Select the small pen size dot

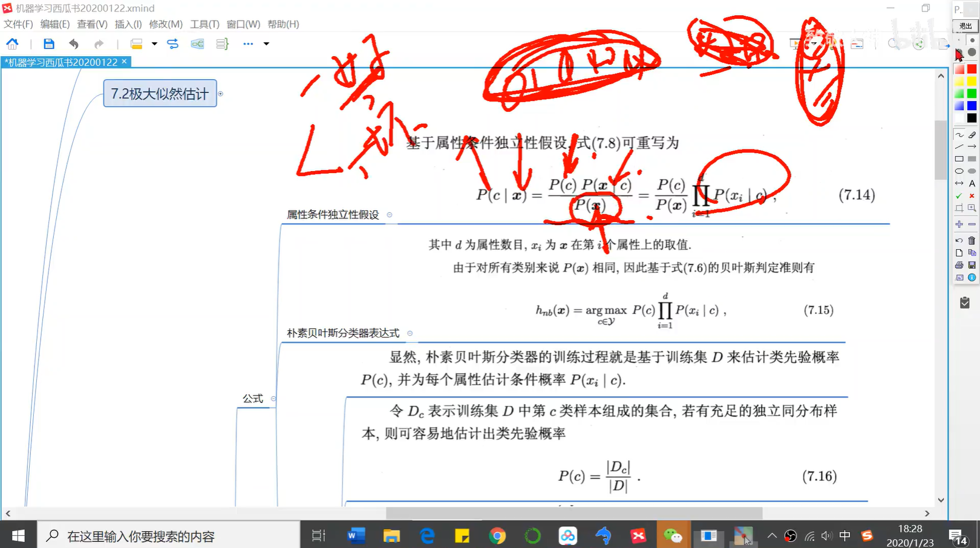click(959, 41)
